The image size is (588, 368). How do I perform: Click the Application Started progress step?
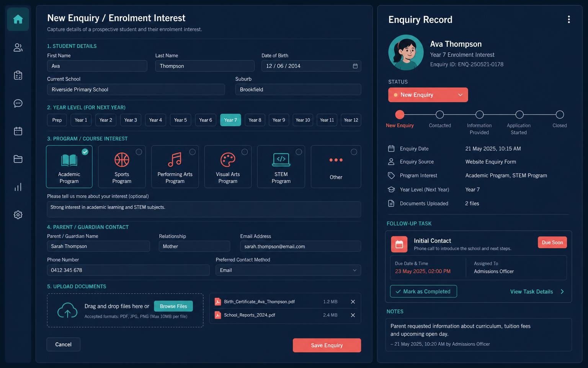(x=519, y=115)
